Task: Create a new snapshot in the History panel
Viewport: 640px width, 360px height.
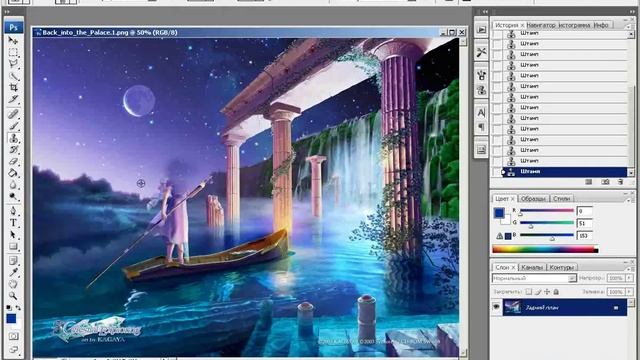Action: tap(605, 182)
